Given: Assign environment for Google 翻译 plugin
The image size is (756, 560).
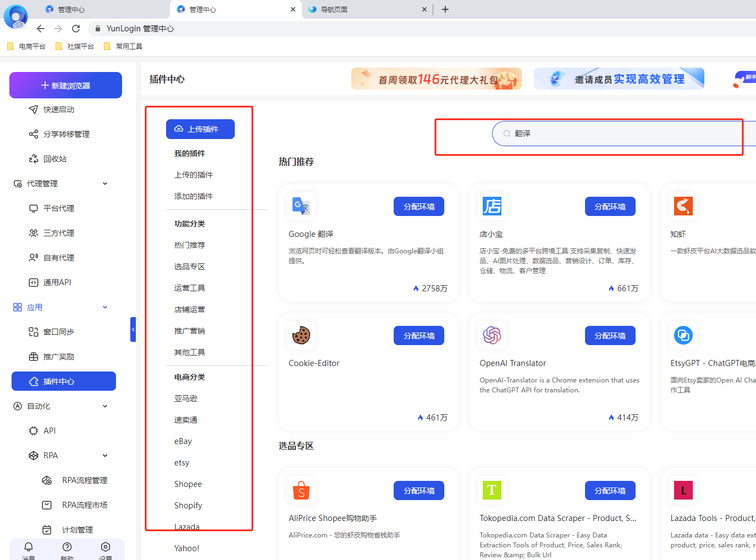Looking at the screenshot, I should pyautogui.click(x=419, y=207).
